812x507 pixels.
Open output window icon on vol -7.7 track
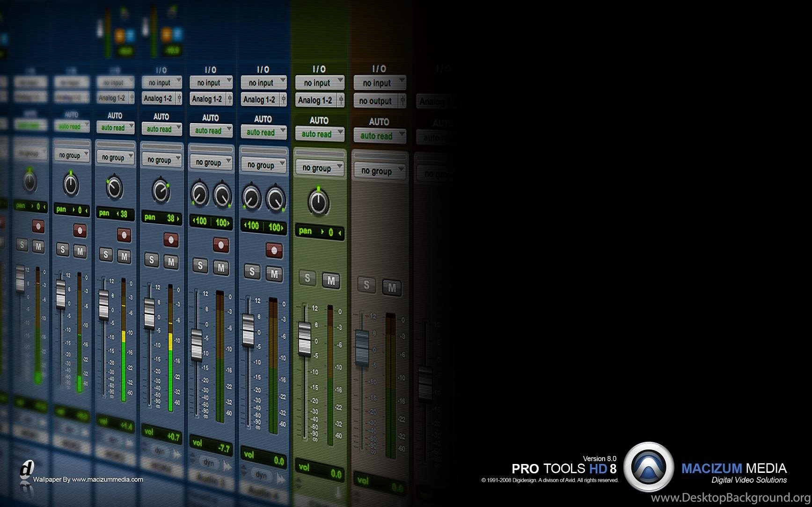229,99
